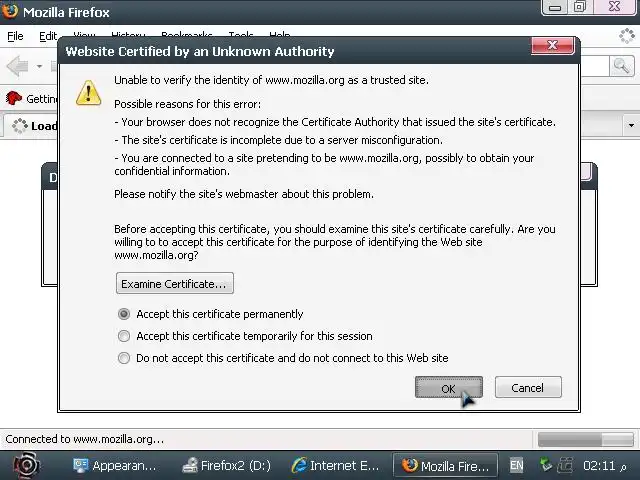The width and height of the screenshot is (640, 480).
Task: Click the page load progress bar
Action: point(586,440)
